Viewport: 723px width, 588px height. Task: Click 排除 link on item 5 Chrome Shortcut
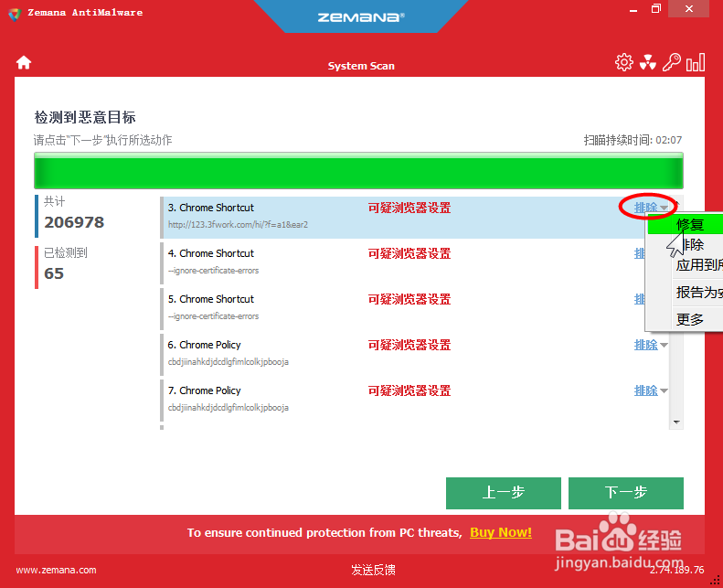640,299
